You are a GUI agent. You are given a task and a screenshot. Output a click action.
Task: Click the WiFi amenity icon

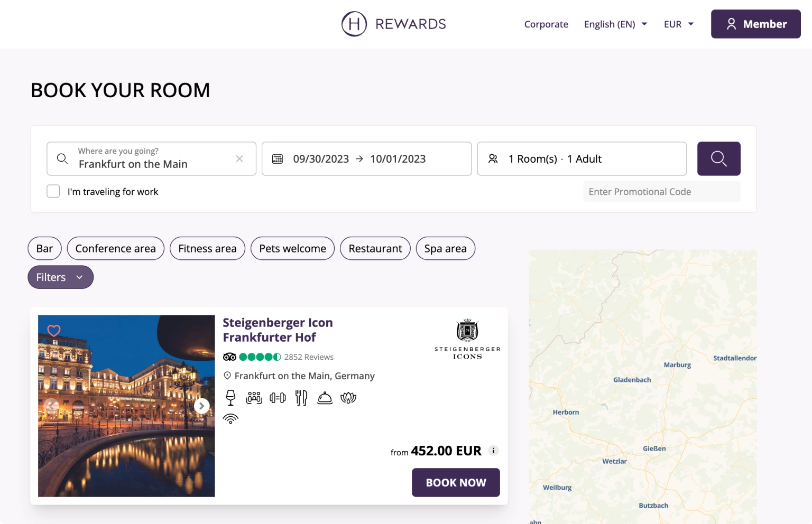(230, 419)
